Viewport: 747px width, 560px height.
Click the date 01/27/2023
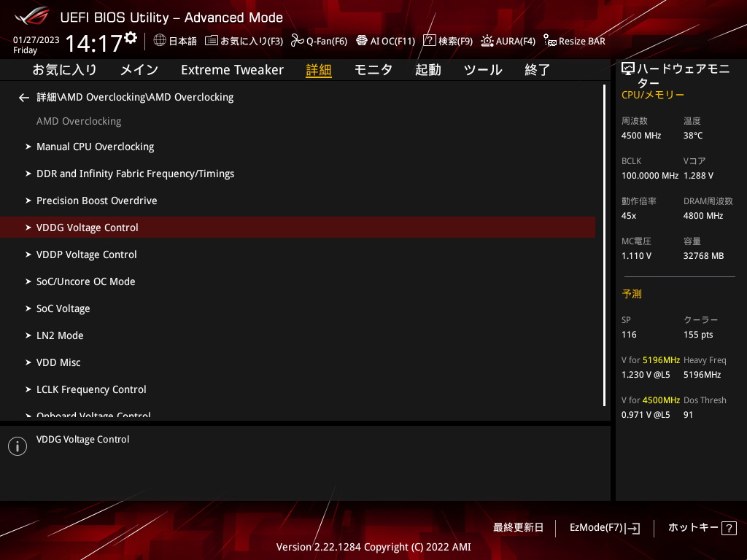[36, 39]
